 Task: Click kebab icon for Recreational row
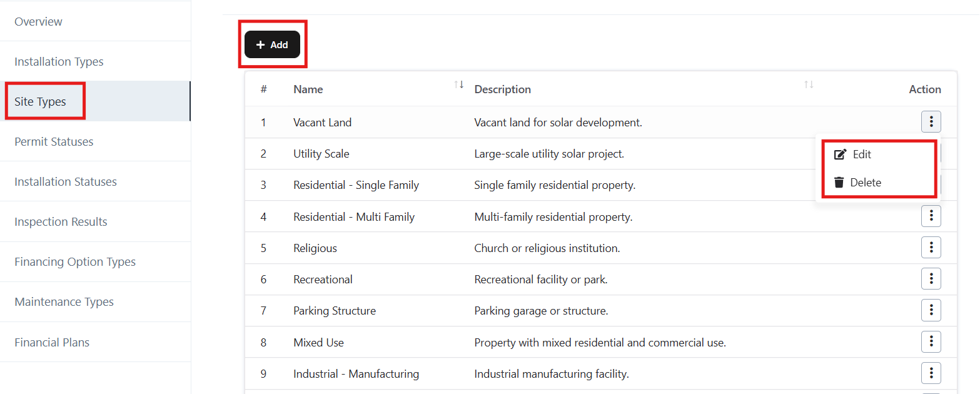coord(931,279)
